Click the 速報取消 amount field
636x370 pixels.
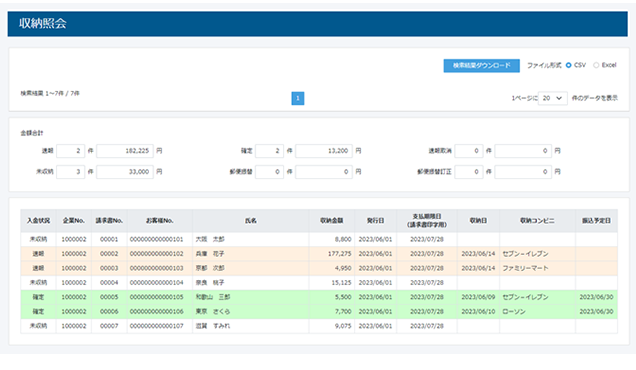click(x=523, y=151)
